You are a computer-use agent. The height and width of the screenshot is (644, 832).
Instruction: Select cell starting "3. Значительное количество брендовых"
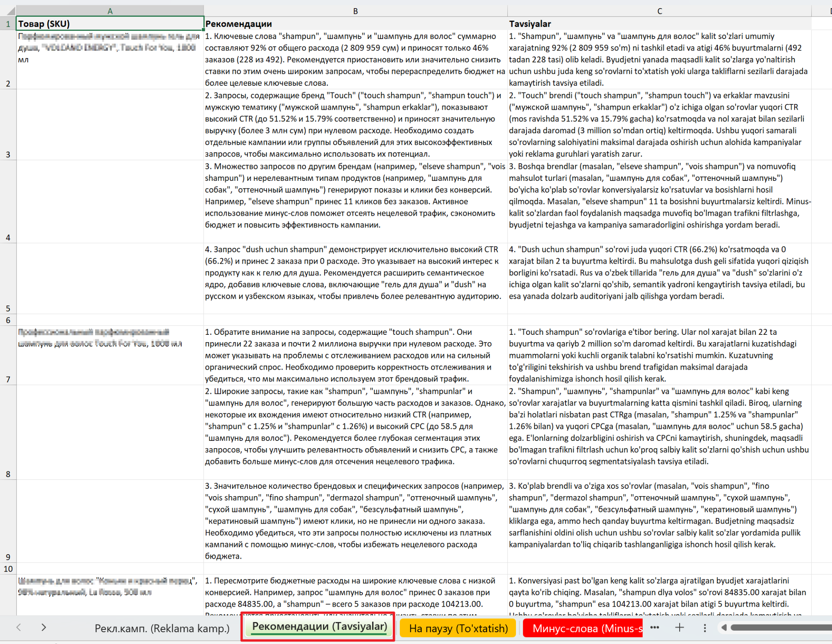[x=355, y=521]
